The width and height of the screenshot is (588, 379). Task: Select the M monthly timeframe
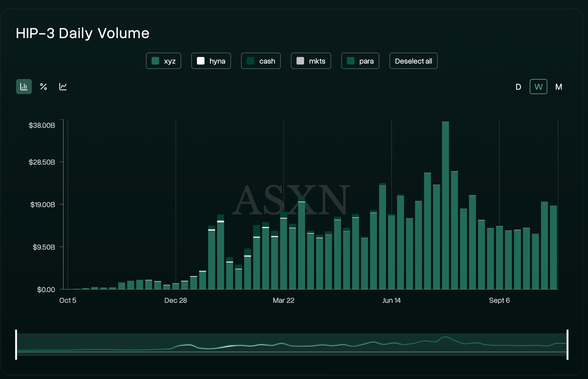pyautogui.click(x=559, y=87)
